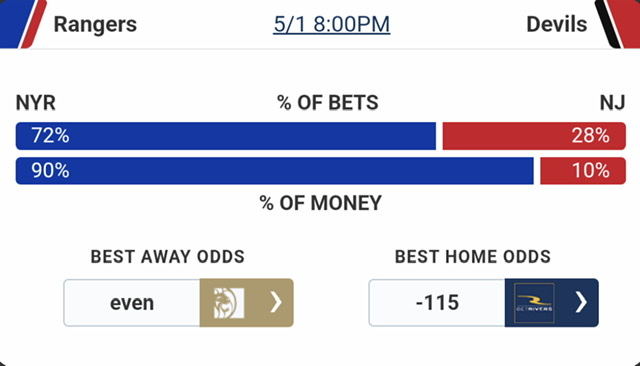This screenshot has width=640, height=366.
Task: Click the Devils team name
Action: coord(557,24)
